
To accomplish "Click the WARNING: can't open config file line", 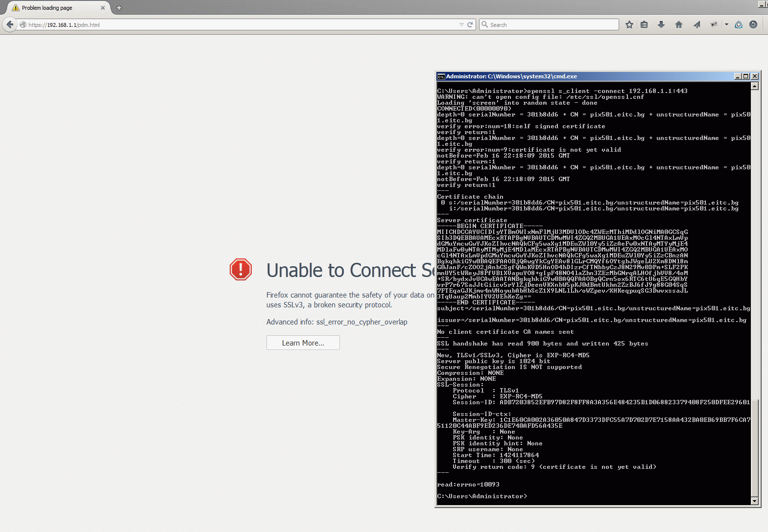I will tap(541, 97).
